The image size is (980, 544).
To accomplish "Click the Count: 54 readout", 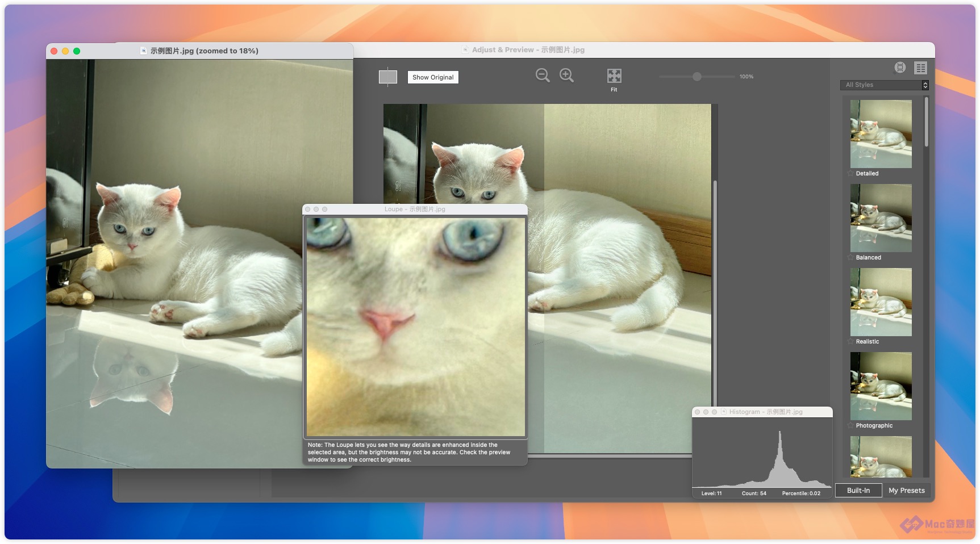I will coord(754,493).
